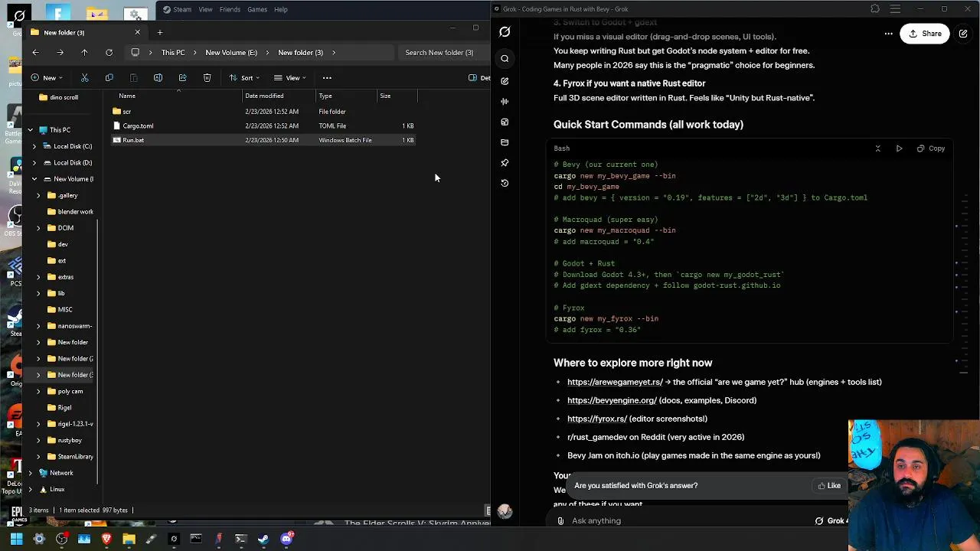Open the New dropdown in Explorer

click(47, 78)
